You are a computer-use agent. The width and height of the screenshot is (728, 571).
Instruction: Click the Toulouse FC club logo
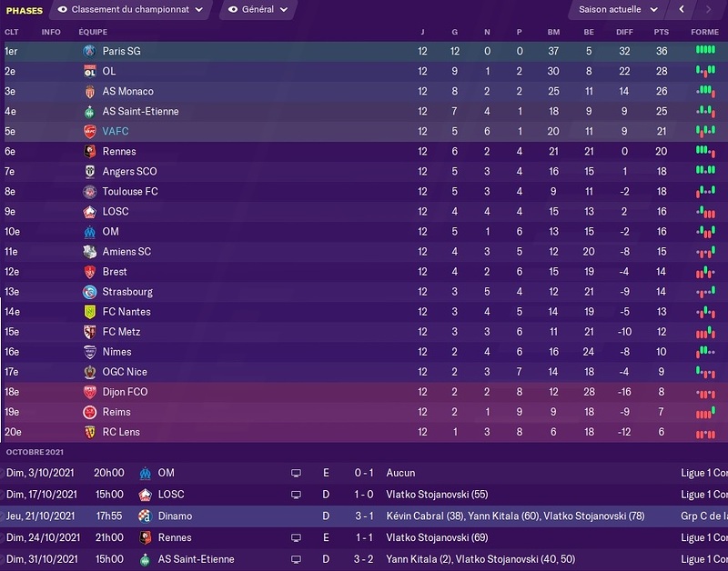click(x=89, y=192)
